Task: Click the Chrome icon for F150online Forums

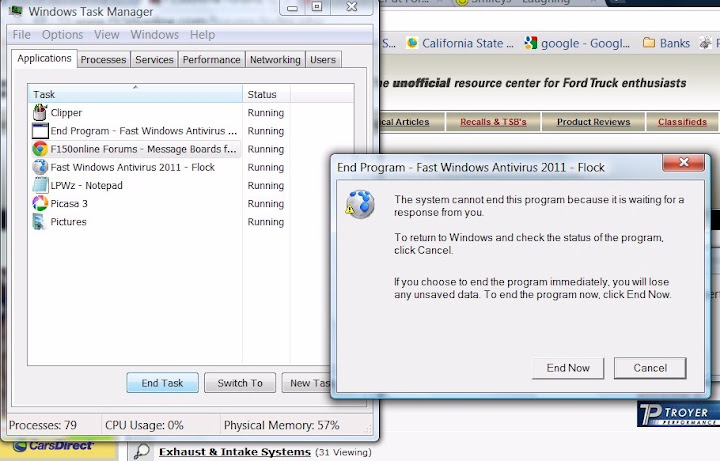Action: [x=40, y=149]
